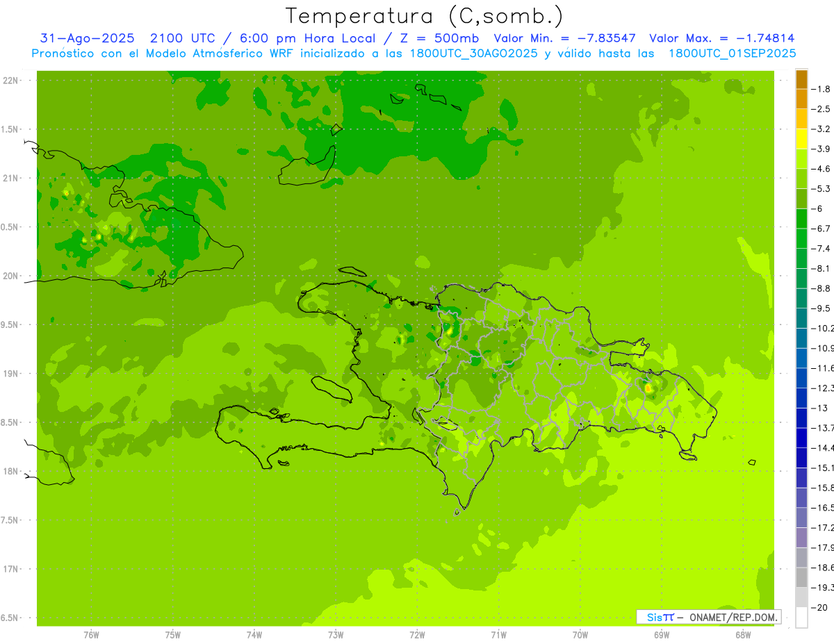Screen dimensions: 834x644
Task: Click the '74W' longitude label
Action: click(254, 635)
